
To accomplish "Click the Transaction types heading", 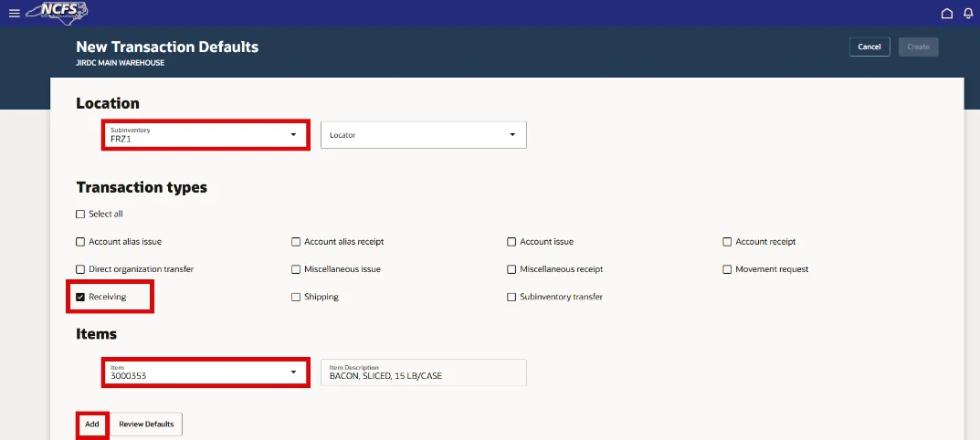I will coord(142,187).
